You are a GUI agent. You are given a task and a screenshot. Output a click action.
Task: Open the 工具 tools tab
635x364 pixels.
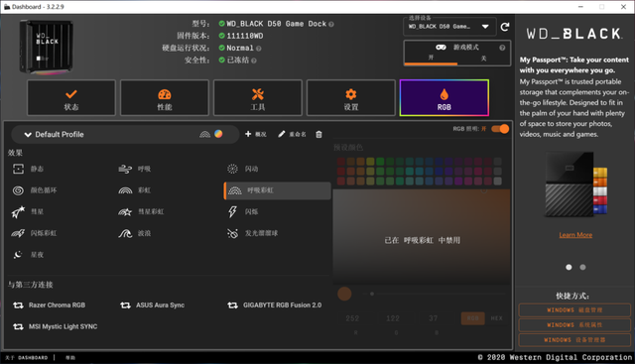(258, 98)
